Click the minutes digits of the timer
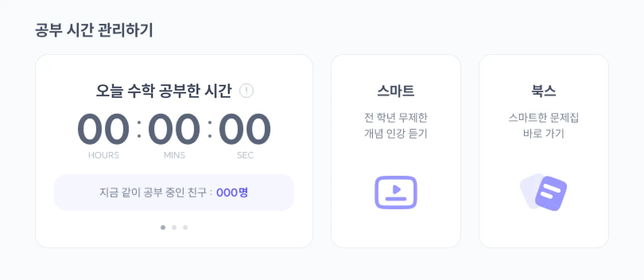This screenshot has width=644, height=280. [174, 129]
